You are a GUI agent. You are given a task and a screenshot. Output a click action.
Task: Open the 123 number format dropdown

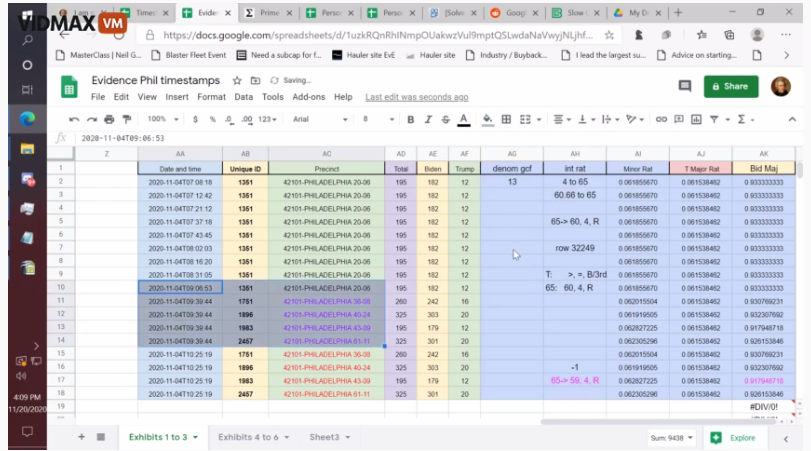267,119
